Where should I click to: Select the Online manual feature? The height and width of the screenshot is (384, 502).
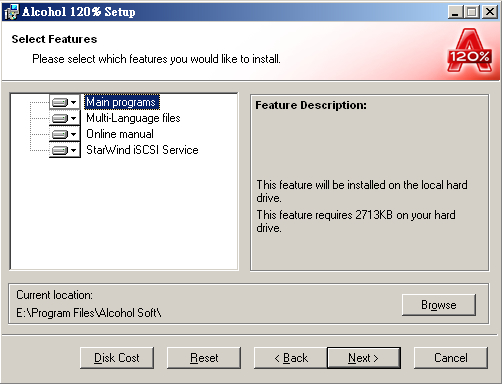coord(120,134)
